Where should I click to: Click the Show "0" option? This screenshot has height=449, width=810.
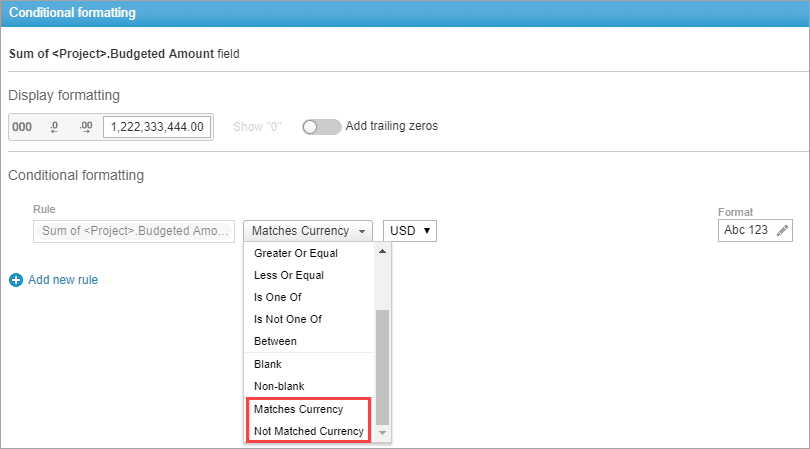coord(257,127)
